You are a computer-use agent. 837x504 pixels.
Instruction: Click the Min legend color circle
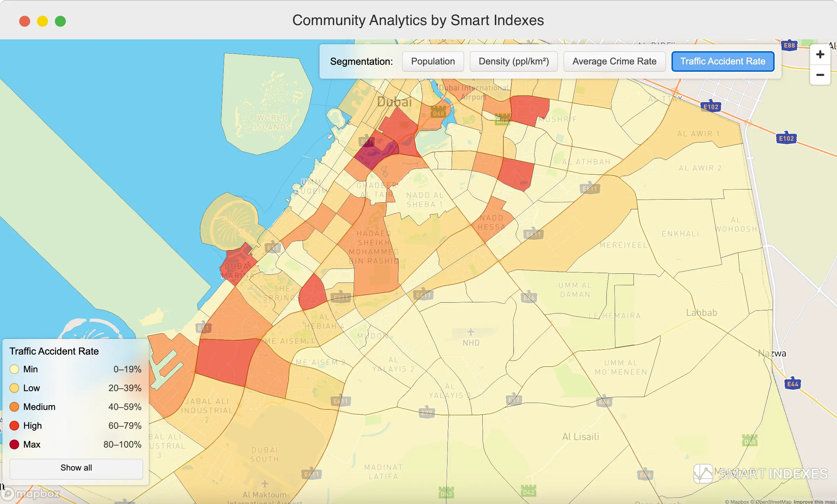coord(14,369)
